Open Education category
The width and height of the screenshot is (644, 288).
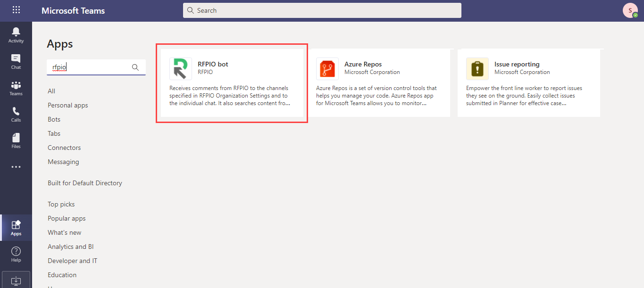62,275
